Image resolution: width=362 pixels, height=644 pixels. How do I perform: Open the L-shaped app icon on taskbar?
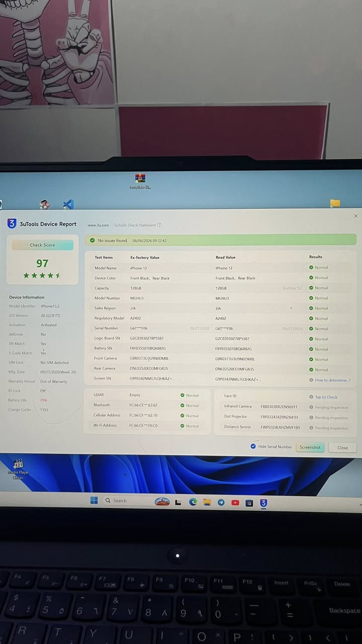coord(178,502)
